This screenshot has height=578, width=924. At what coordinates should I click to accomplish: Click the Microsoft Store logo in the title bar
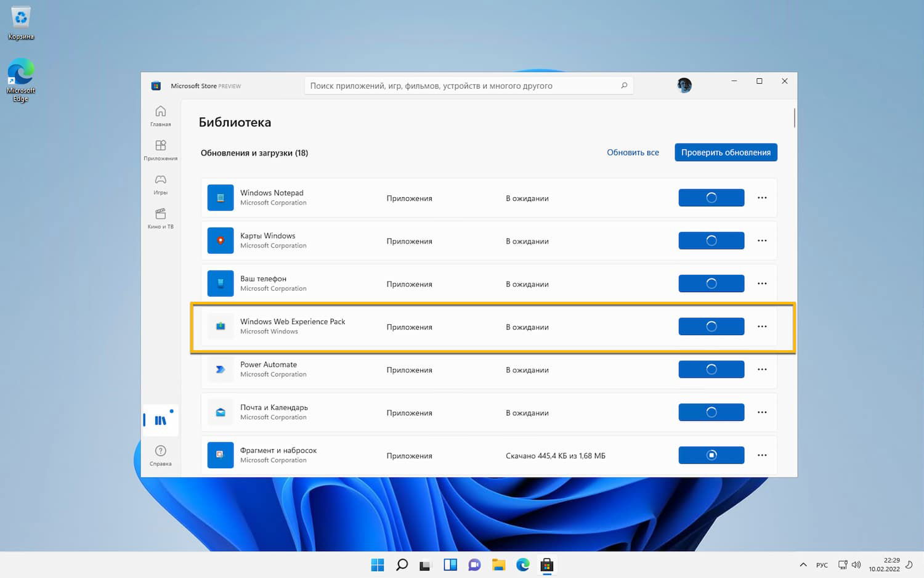point(156,86)
